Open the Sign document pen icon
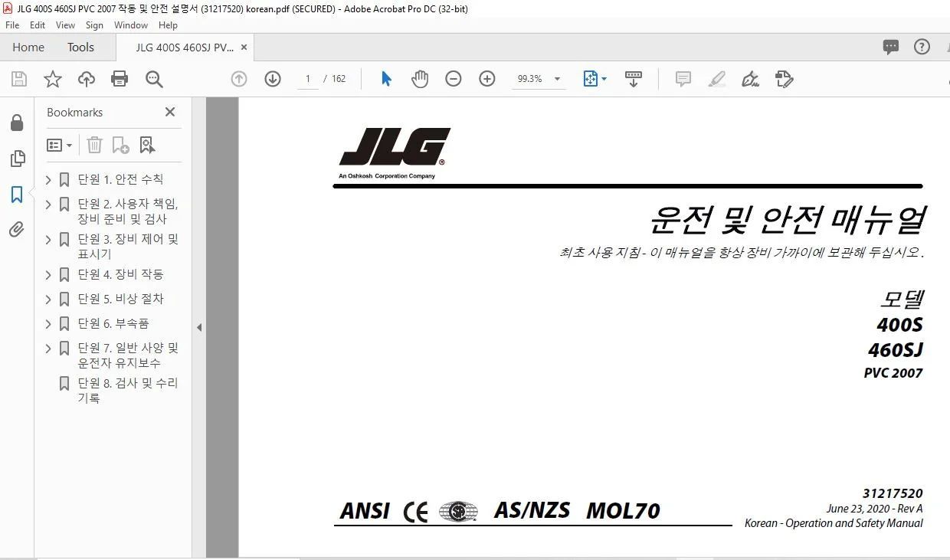 tap(751, 79)
